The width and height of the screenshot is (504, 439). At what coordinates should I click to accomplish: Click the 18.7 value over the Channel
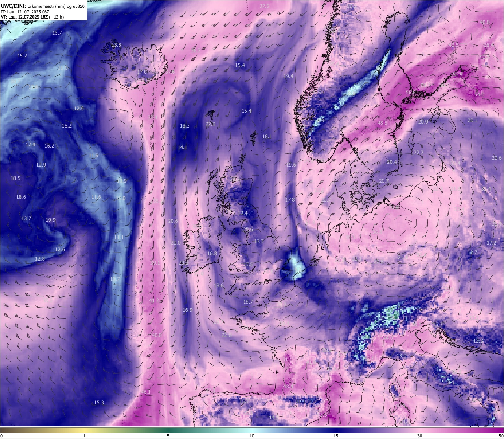click(x=248, y=302)
